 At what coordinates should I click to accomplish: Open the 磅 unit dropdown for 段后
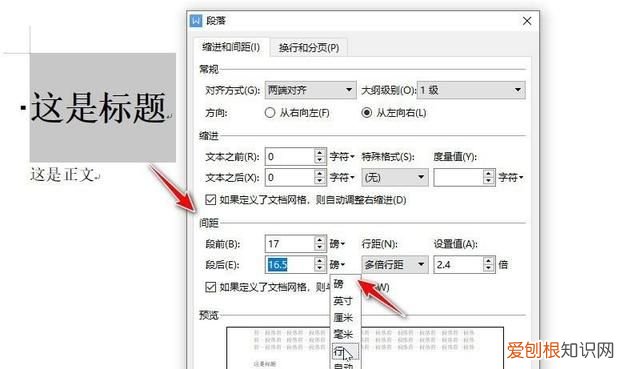(338, 265)
